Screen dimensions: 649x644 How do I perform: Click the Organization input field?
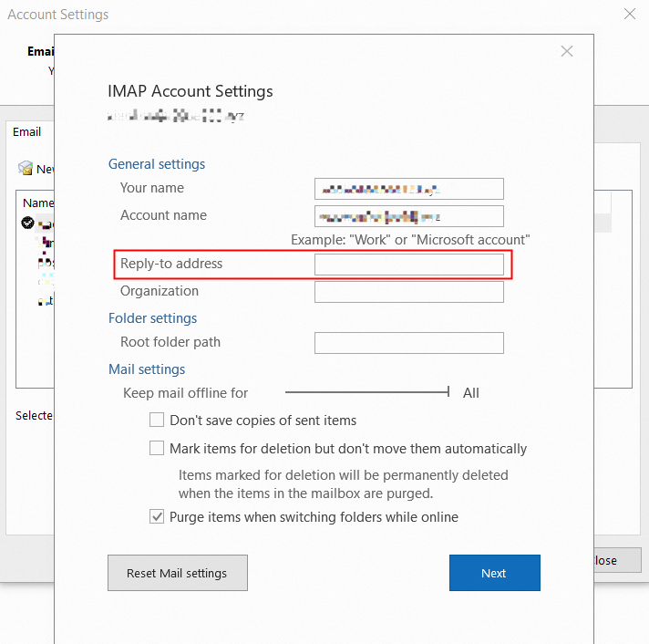click(x=409, y=292)
